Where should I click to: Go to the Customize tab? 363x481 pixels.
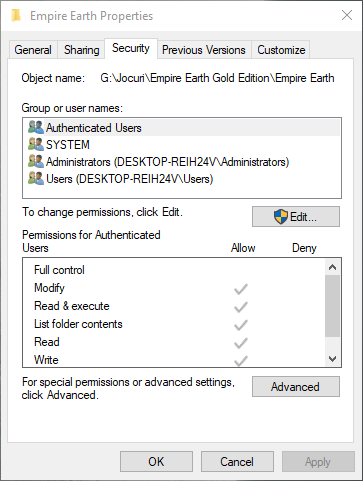[x=281, y=50]
